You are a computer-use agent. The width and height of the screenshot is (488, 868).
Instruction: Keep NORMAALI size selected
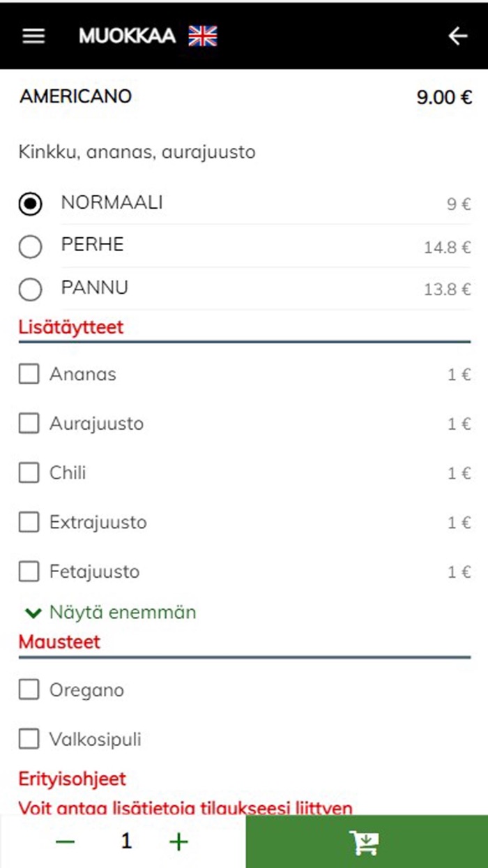click(x=30, y=203)
